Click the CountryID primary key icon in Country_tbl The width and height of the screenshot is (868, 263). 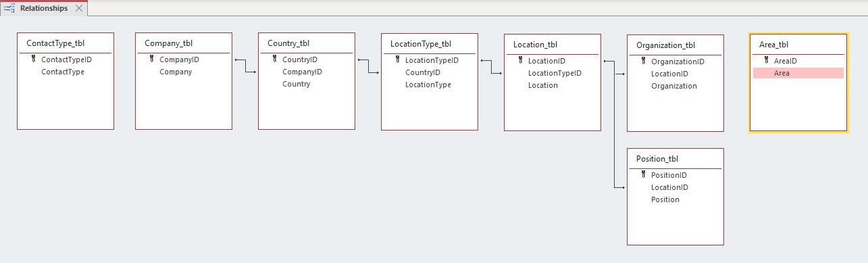(274, 59)
